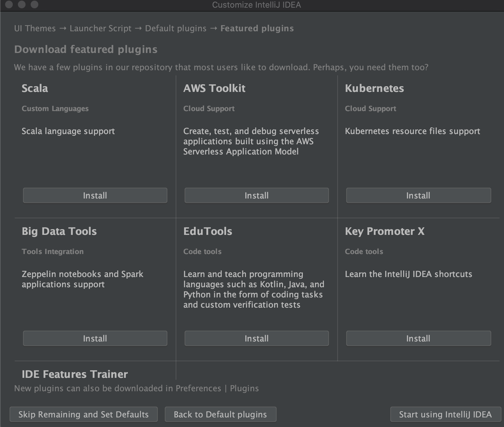504x427 pixels.
Task: Click Cloud Support label under Kubernetes
Action: pyautogui.click(x=370, y=109)
